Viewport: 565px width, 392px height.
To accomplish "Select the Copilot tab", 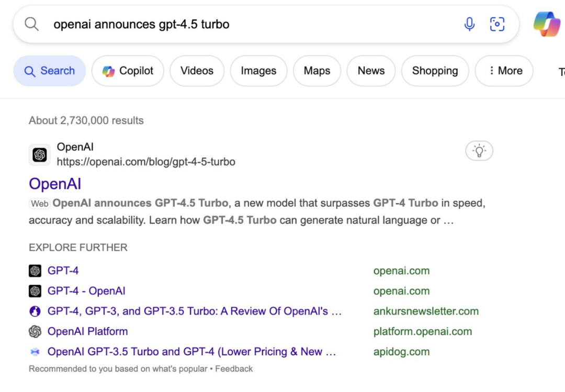I will [127, 71].
